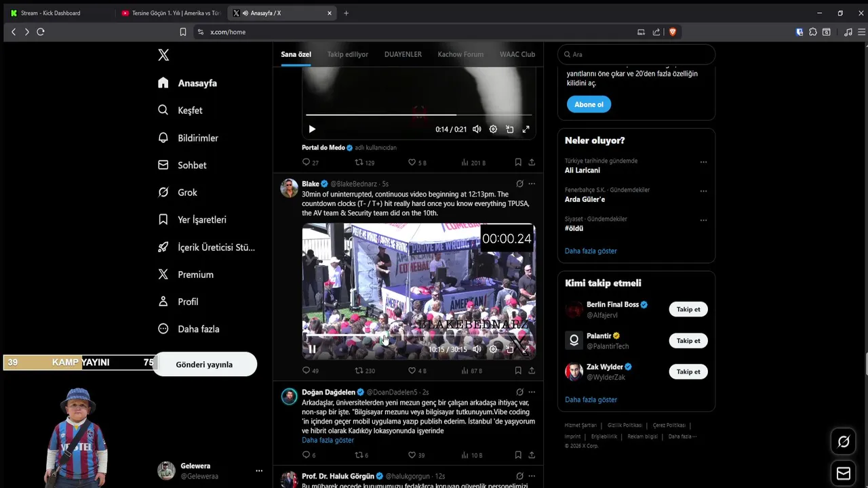
Task: Like the Portal do Medo post
Action: 417,163
